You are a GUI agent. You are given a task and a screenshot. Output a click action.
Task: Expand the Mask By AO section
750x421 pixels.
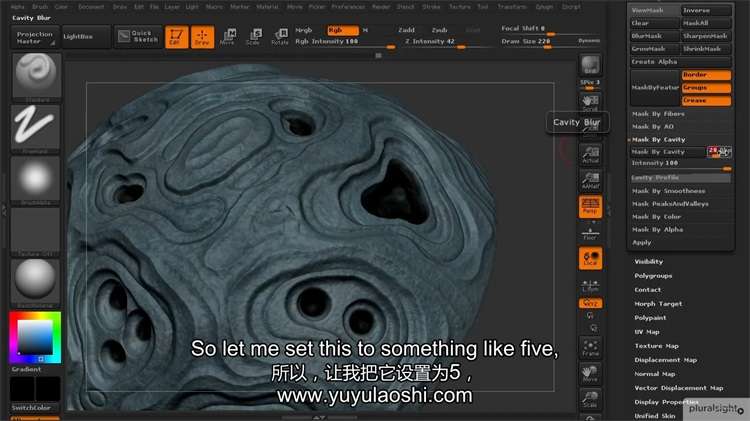652,127
